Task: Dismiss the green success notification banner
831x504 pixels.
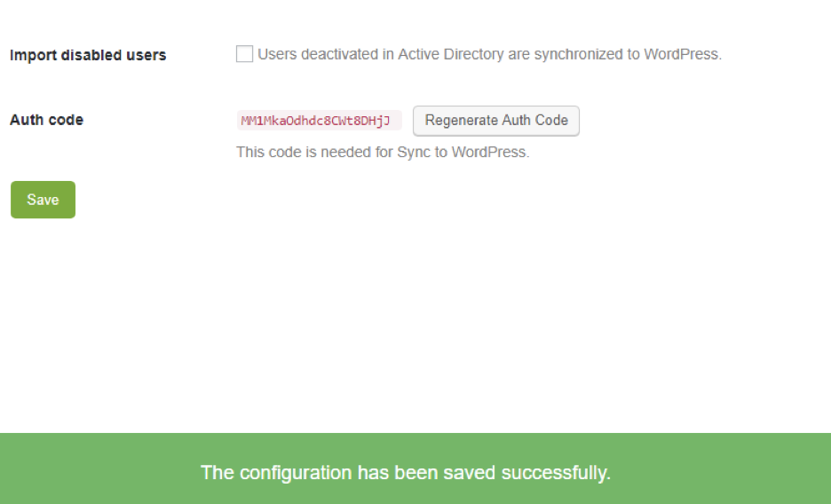Action: click(415, 469)
